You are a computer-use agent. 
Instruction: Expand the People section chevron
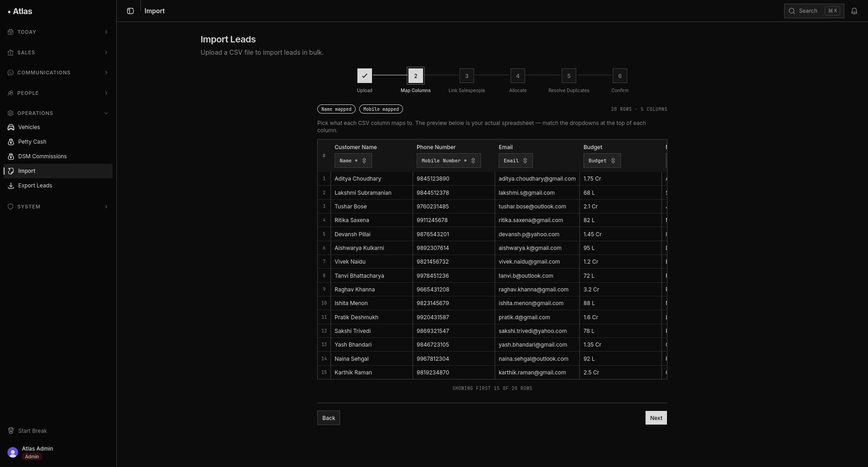tap(106, 93)
